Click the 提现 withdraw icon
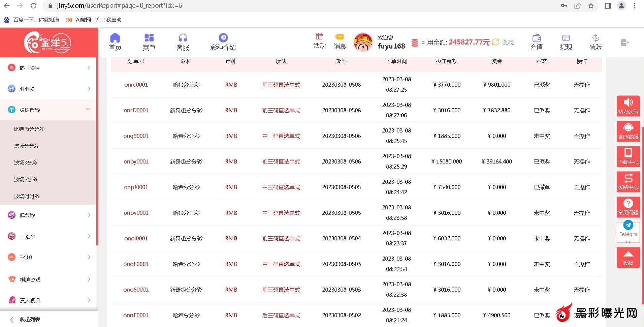The height and width of the screenshot is (327, 644). click(x=566, y=42)
